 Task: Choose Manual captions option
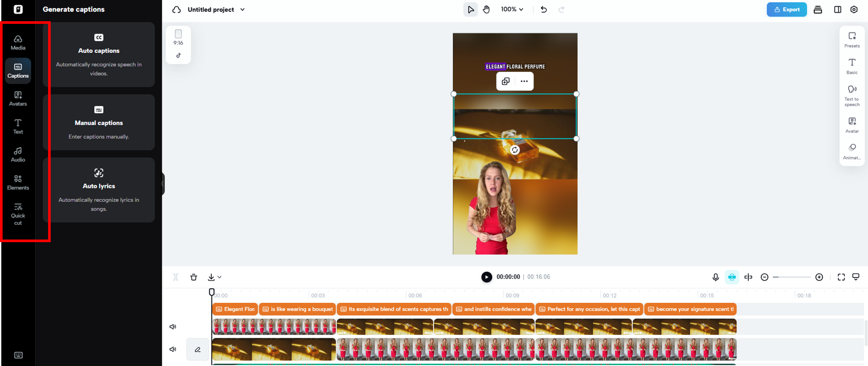tap(99, 122)
